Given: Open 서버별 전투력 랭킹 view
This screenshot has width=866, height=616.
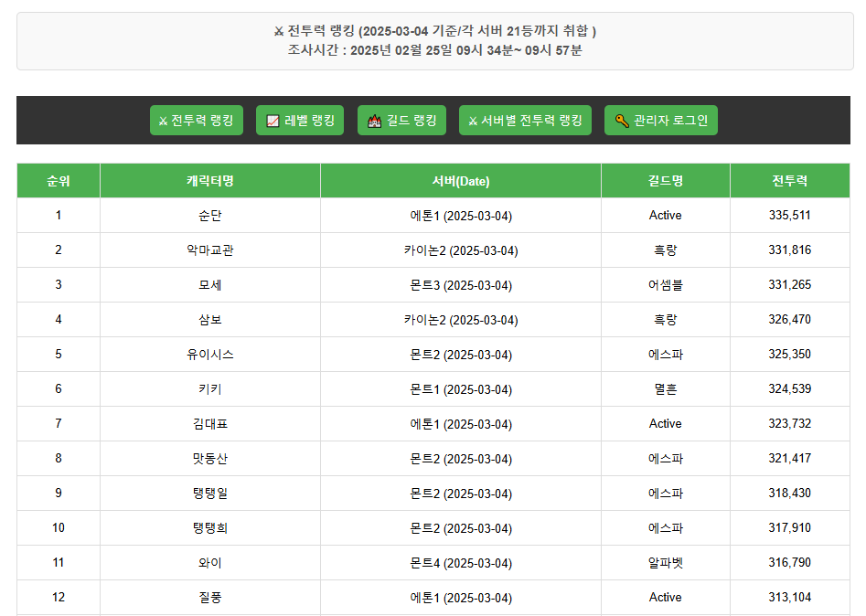Looking at the screenshot, I should pos(531,121).
